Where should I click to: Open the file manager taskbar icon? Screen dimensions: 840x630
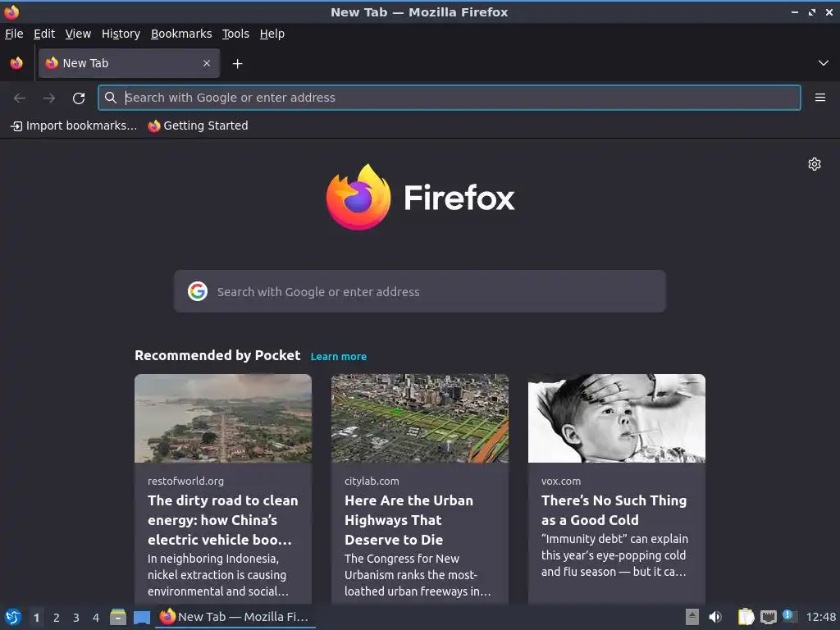click(x=118, y=617)
